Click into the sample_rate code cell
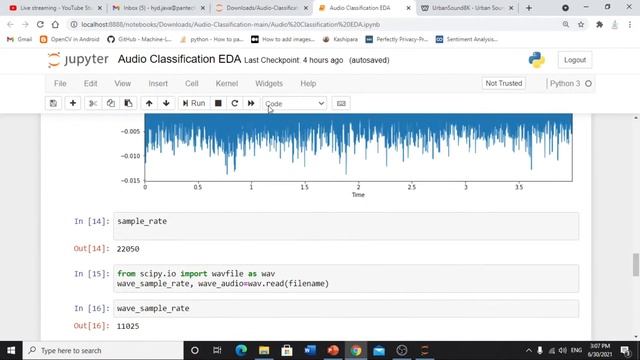Screen dimensions: 640x360 pyautogui.click(x=346, y=226)
